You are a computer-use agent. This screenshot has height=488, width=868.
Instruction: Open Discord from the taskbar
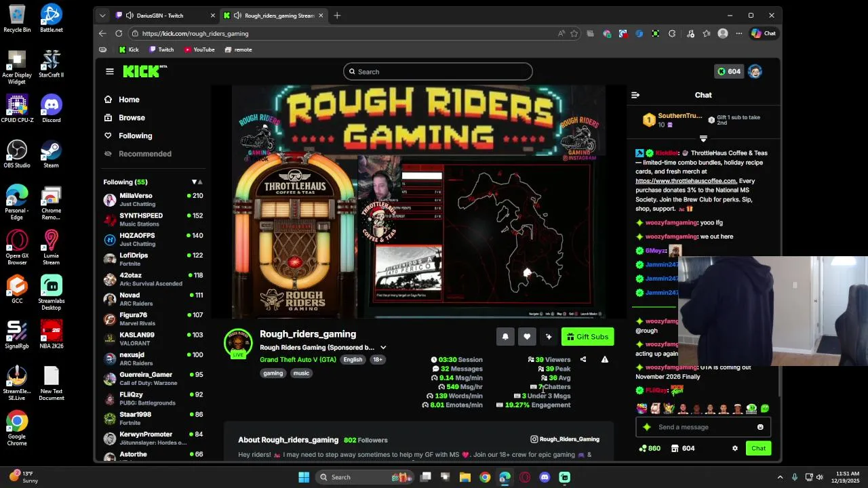(545, 477)
